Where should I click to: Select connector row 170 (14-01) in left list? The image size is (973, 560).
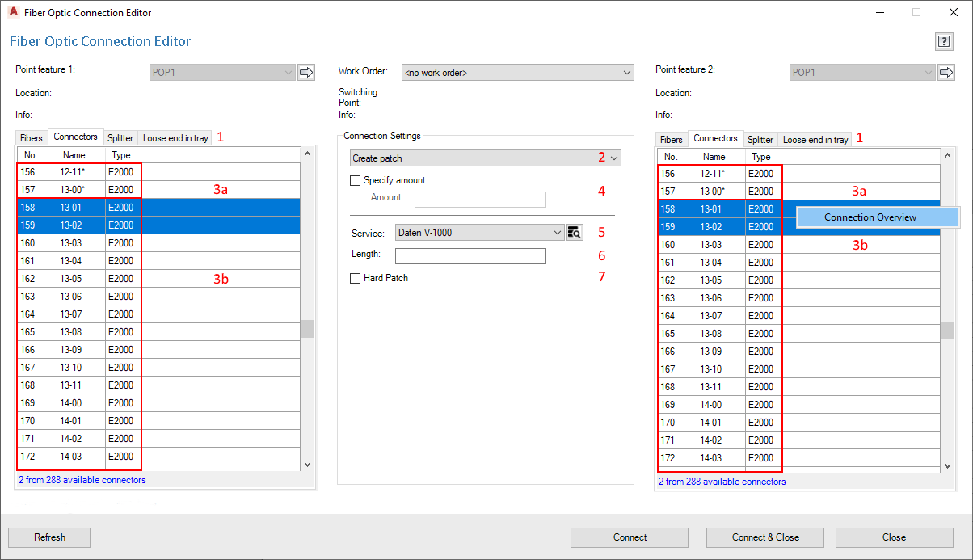pos(158,421)
